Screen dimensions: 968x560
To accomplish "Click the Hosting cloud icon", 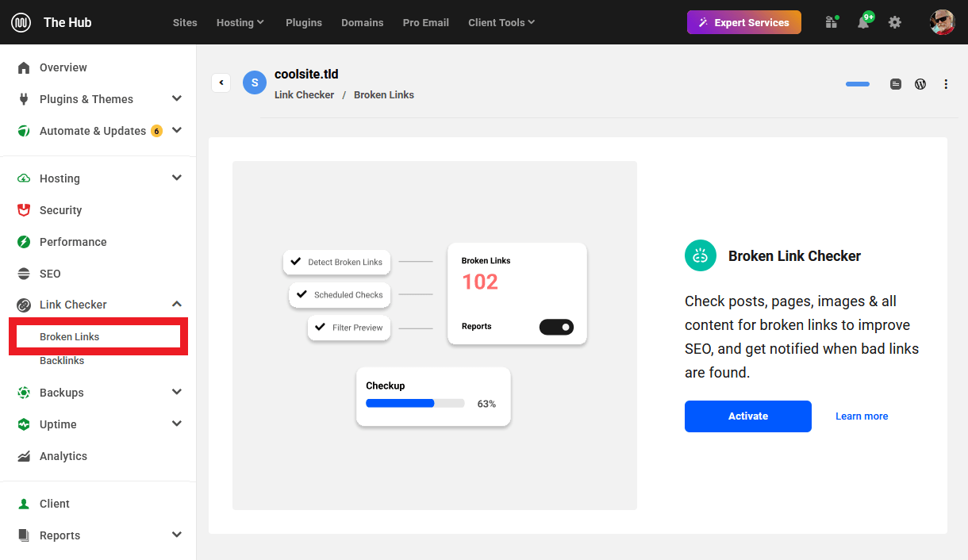I will click(24, 178).
